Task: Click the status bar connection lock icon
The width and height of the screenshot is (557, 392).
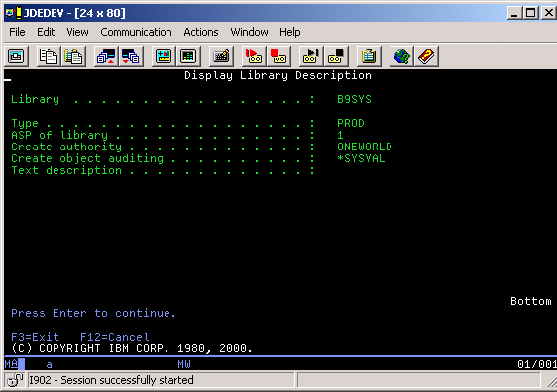Action: pos(15,380)
